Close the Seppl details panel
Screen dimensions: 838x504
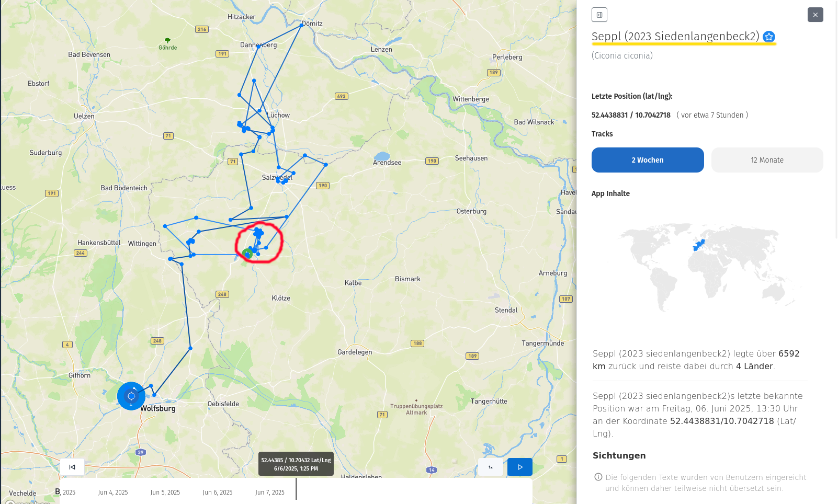[815, 15]
